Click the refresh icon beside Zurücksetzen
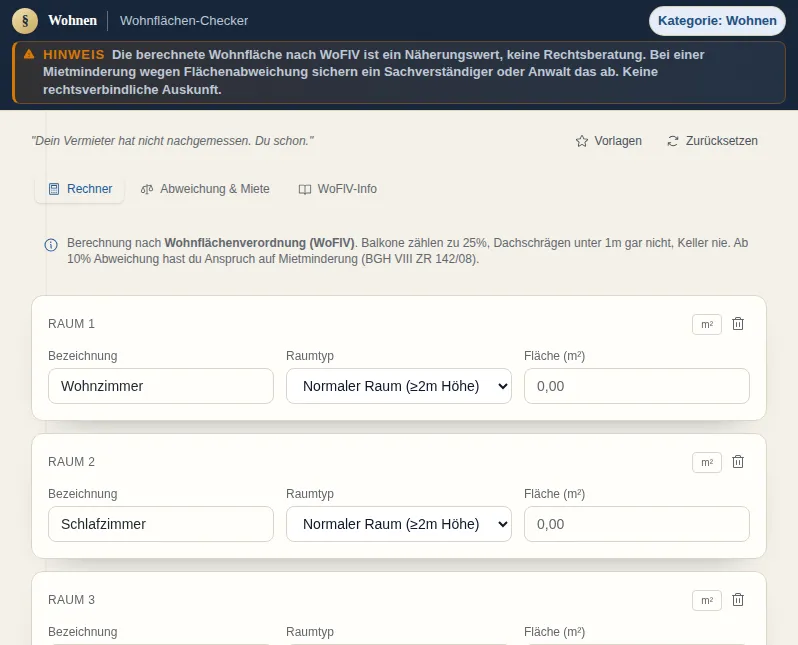This screenshot has width=798, height=645. click(673, 141)
